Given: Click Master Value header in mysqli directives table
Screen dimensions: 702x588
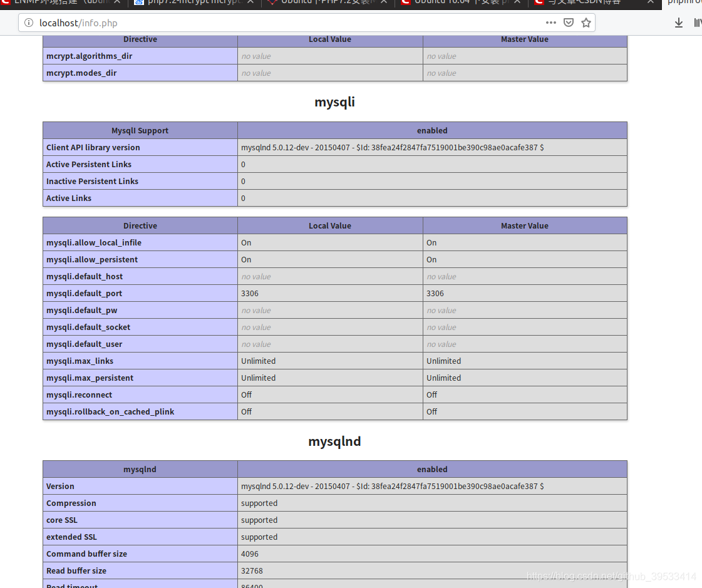Looking at the screenshot, I should (525, 225).
